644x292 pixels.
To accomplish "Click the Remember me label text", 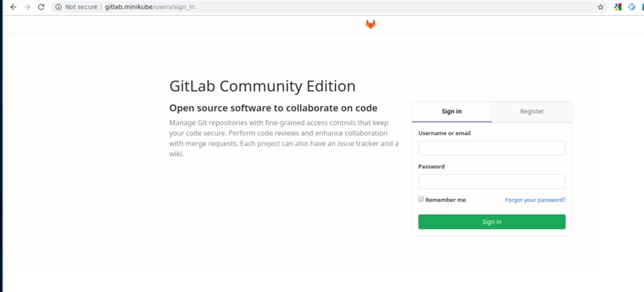I will click(x=446, y=200).
